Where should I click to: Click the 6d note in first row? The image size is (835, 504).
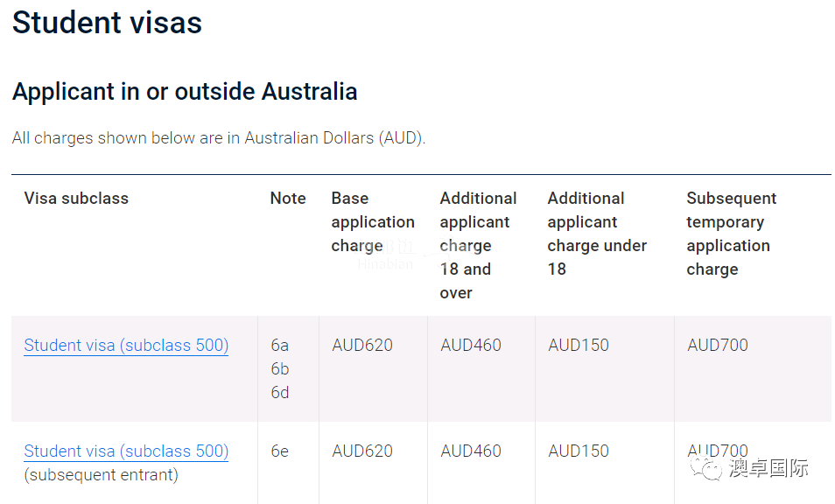279,393
